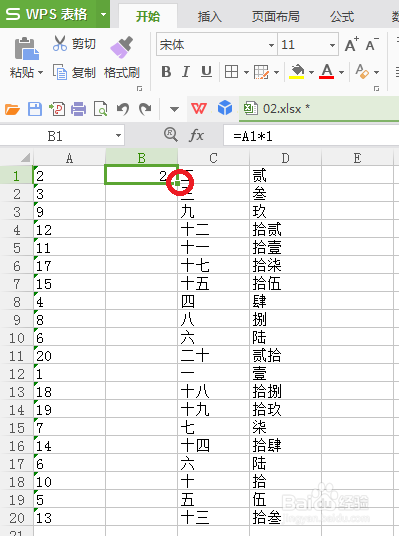Click the Copy icon
The height and width of the screenshot is (536, 399).
(60, 72)
